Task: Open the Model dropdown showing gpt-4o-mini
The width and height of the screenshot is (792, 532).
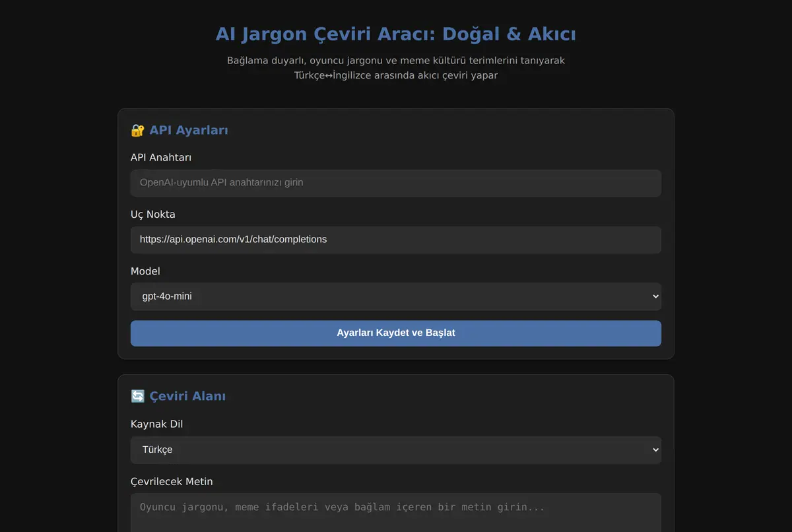Action: (396, 296)
